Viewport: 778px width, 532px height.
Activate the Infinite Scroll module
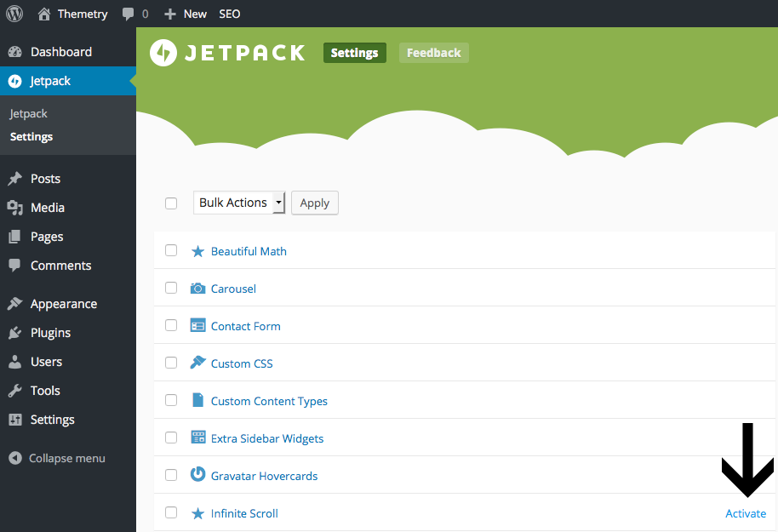[745, 512]
